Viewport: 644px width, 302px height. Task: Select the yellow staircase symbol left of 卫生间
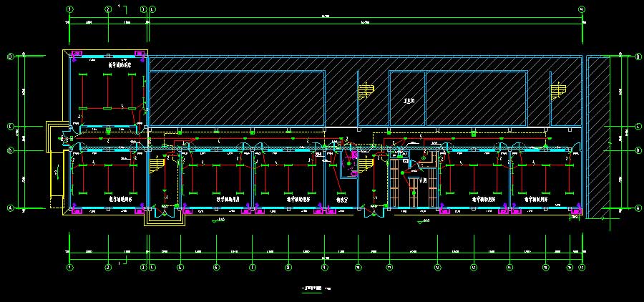pos(366,91)
